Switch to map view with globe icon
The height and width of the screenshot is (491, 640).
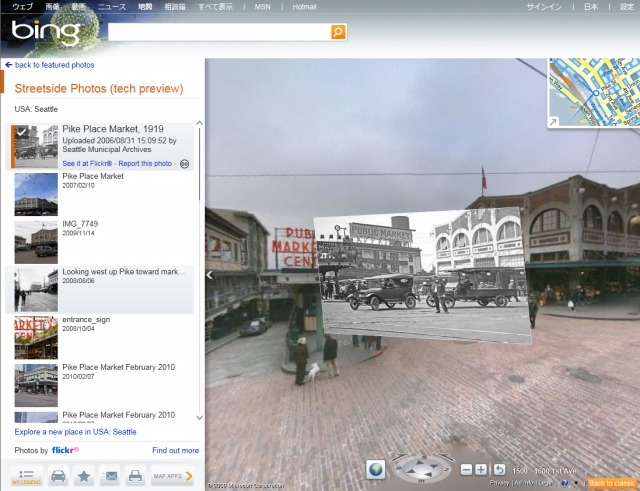[x=376, y=469]
